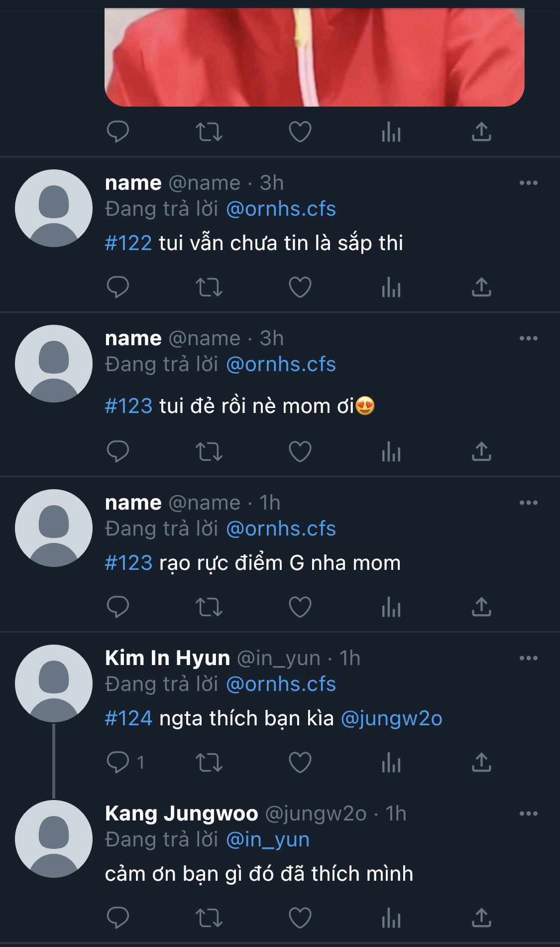Open replies on Kim In Hyun's tweet
The height and width of the screenshot is (947, 560).
coord(125,762)
